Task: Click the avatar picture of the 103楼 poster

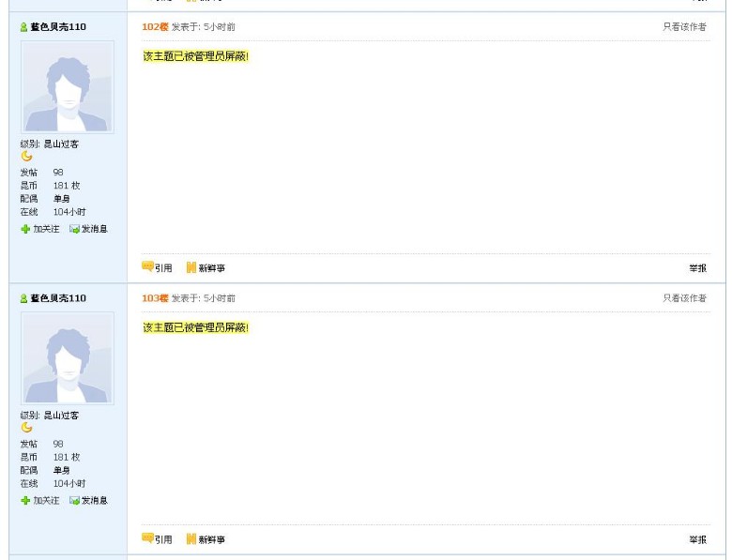Action: click(67, 358)
